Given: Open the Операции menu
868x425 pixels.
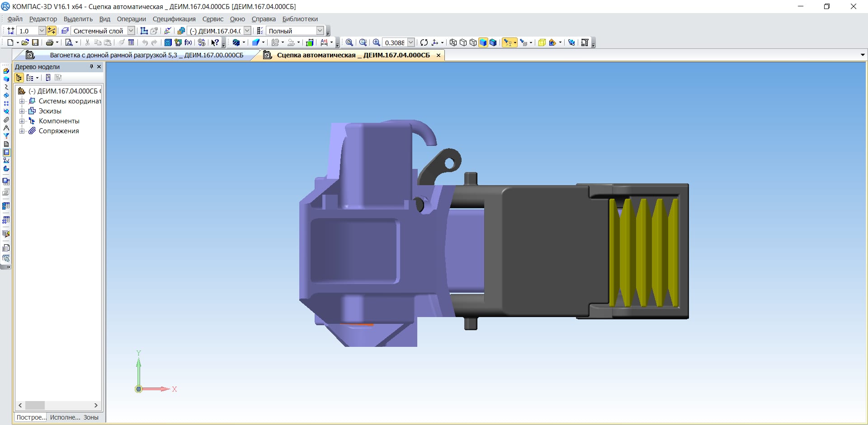Looking at the screenshot, I should 131,19.
